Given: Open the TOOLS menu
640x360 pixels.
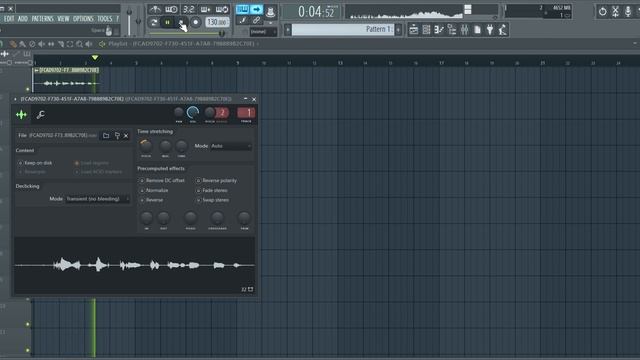Looking at the screenshot, I should point(104,19).
